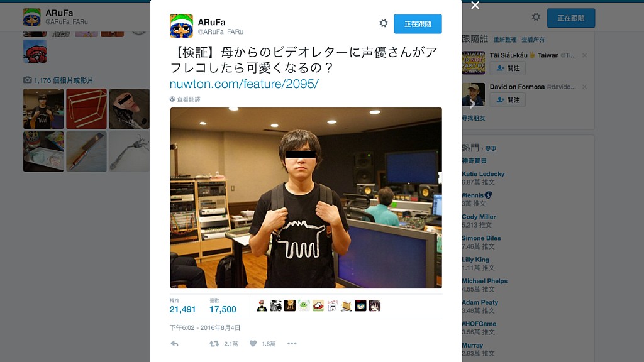Open the red frame photo thumbnail
644x362 pixels.
86,109
